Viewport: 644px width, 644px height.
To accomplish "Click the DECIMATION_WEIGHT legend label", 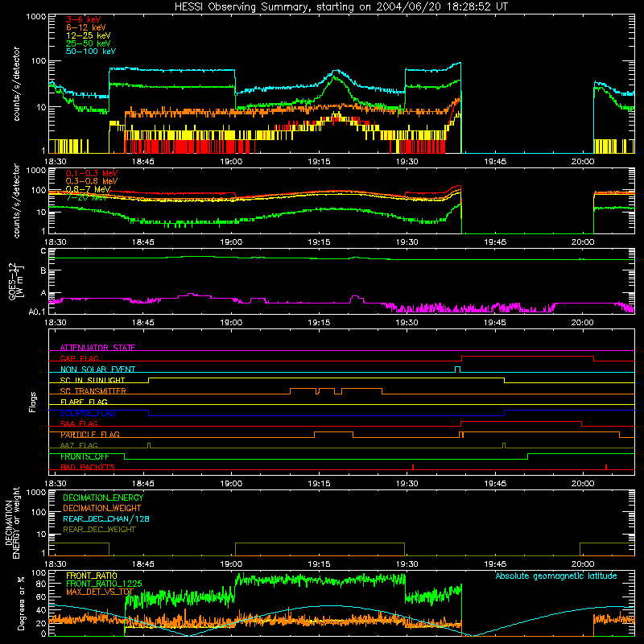I will (102, 508).
